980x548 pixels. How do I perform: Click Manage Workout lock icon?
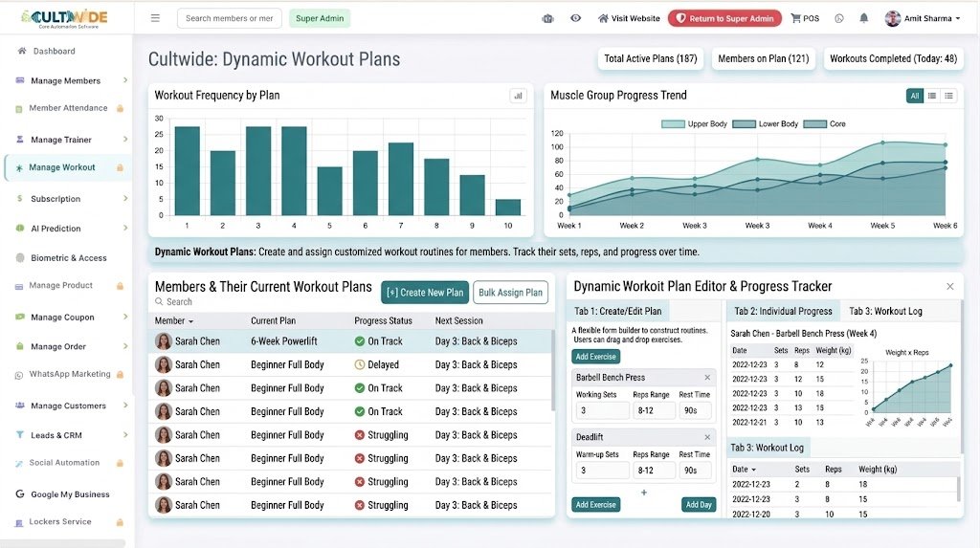[x=120, y=167]
